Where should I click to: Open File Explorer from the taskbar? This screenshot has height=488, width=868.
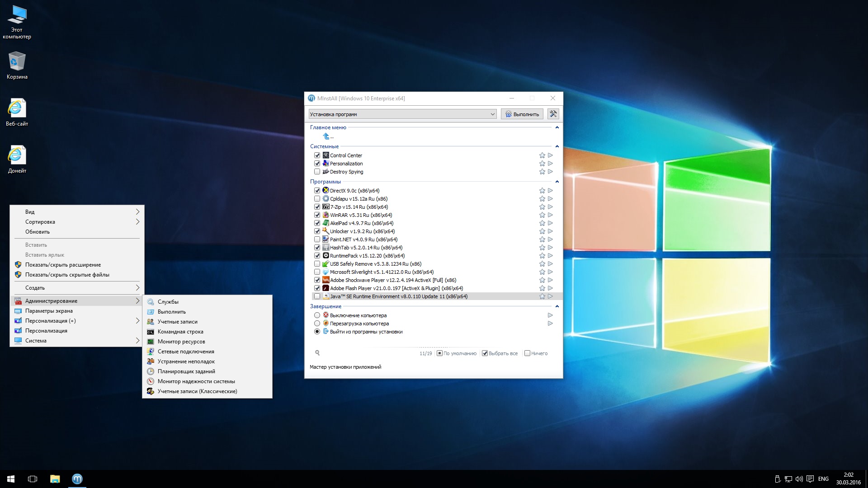tap(55, 479)
